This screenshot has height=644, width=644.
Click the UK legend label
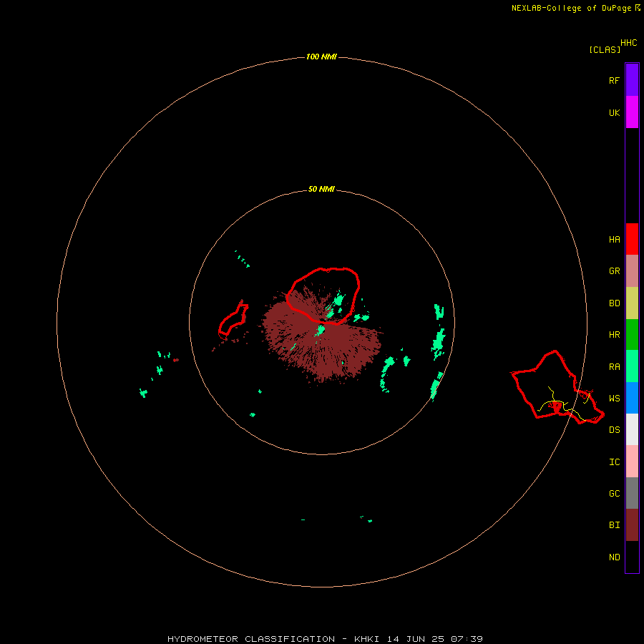614,113
